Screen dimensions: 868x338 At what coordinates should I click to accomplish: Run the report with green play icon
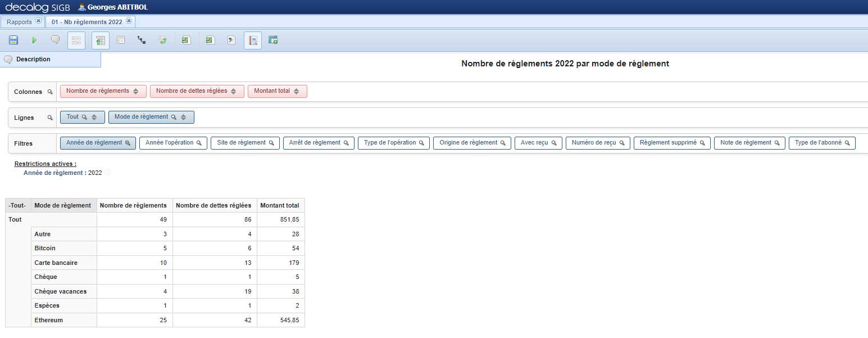click(34, 40)
